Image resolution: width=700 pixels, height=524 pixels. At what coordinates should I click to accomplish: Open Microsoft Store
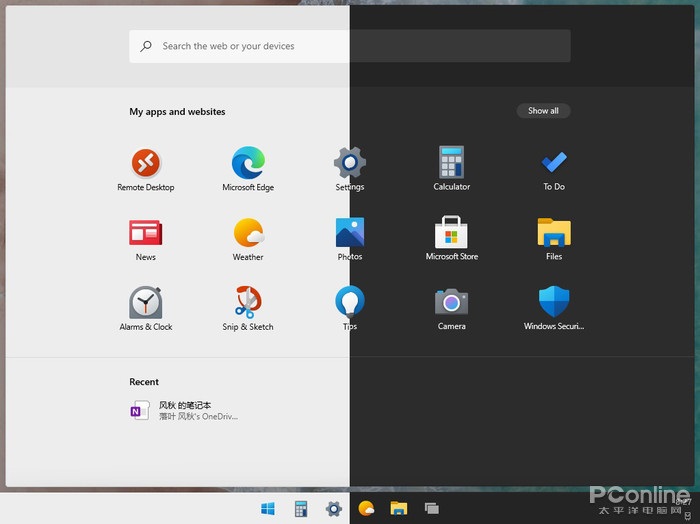pos(452,233)
